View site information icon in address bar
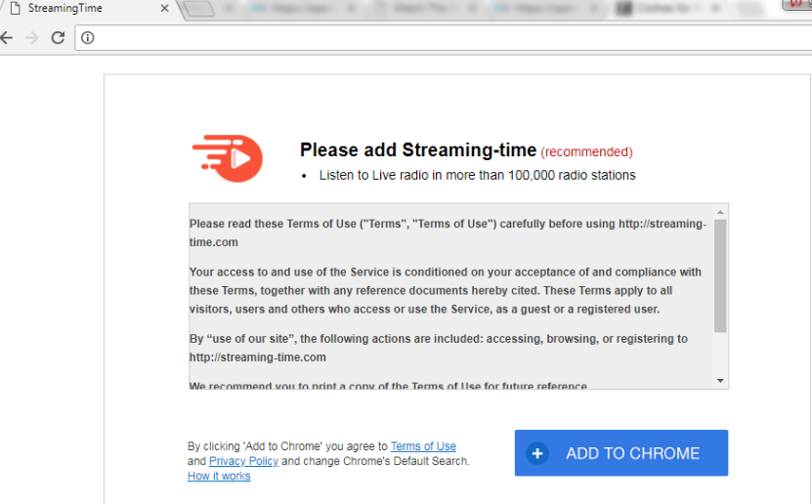 (87, 38)
